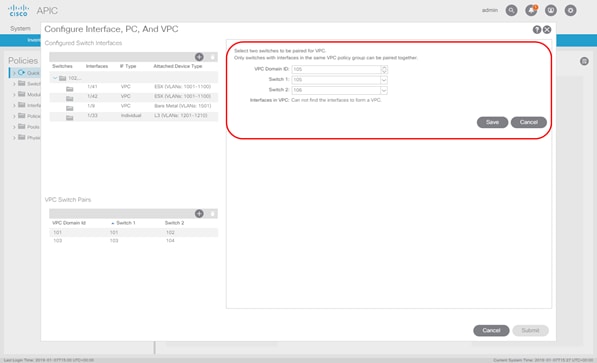Expand the Physical node in the Policies tree
597x363 pixels.
(14, 138)
